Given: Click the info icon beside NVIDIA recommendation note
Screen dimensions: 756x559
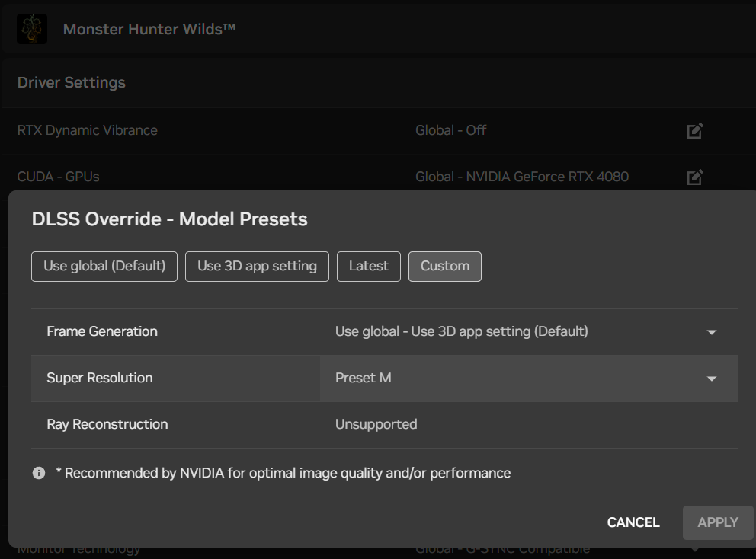Looking at the screenshot, I should coord(39,473).
